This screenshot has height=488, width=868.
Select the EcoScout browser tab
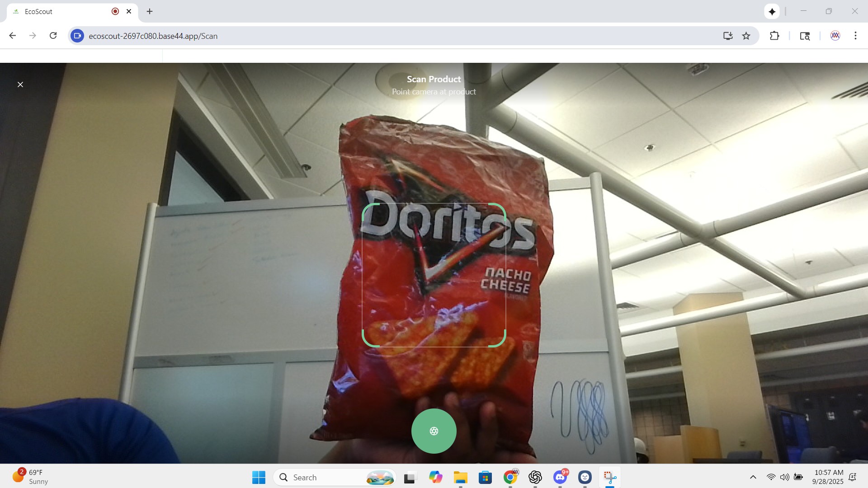pyautogui.click(x=59, y=12)
